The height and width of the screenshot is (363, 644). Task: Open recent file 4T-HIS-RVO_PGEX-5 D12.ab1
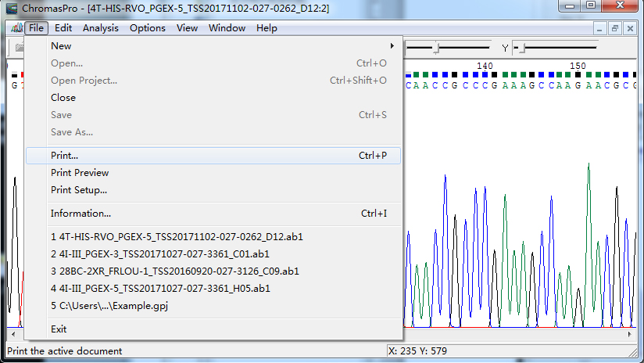click(x=177, y=236)
